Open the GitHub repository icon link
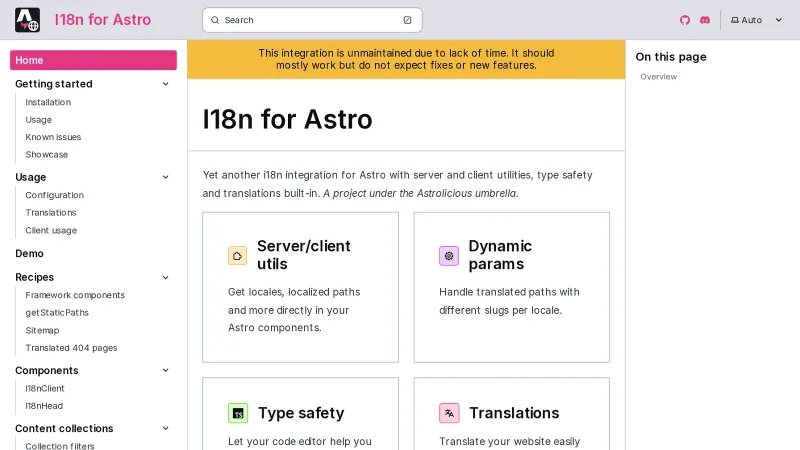The height and width of the screenshot is (450, 800). coord(685,20)
